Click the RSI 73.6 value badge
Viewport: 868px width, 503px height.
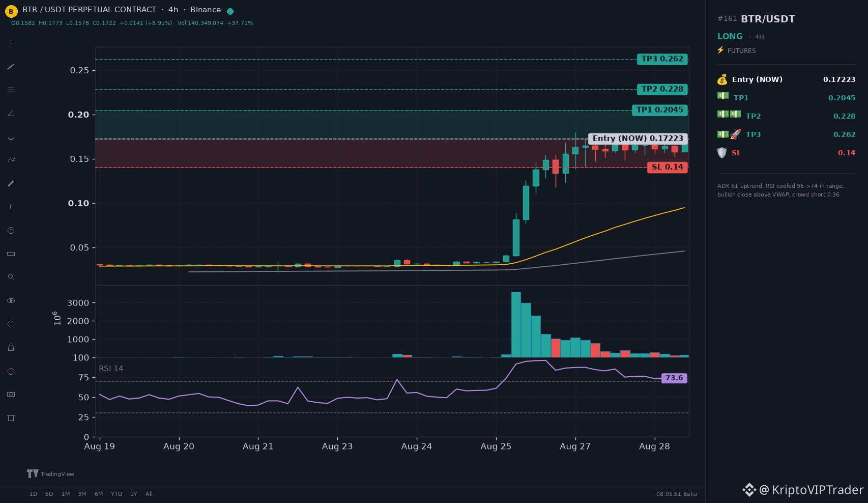674,378
